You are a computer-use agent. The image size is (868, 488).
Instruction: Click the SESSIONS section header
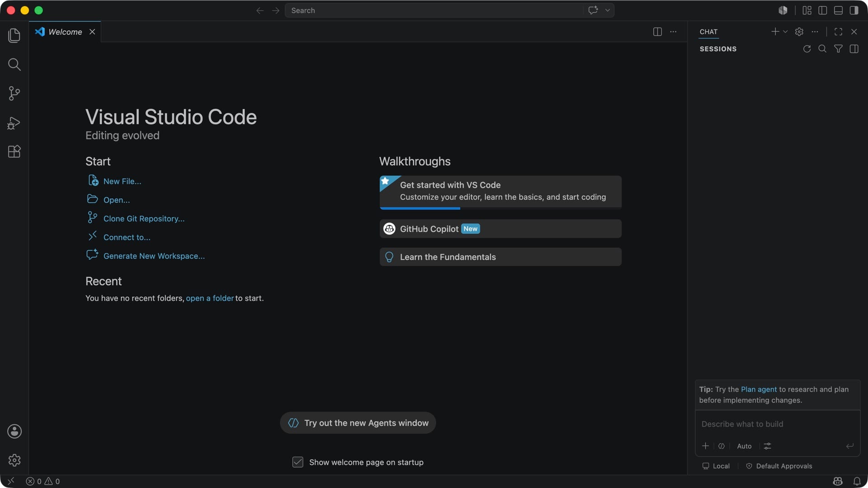pos(718,49)
